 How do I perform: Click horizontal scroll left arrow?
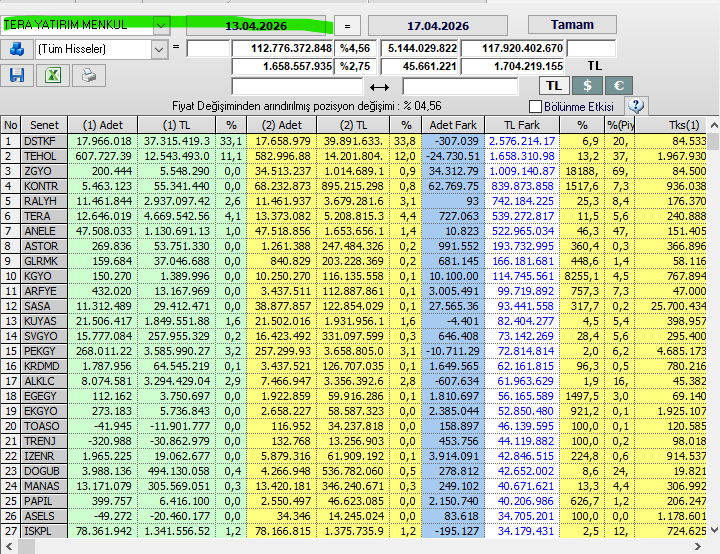pyautogui.click(x=9, y=546)
